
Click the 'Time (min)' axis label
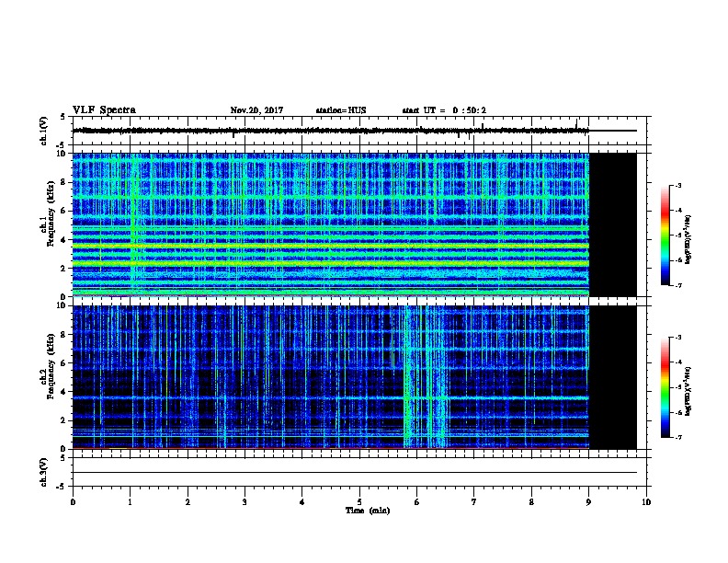point(368,511)
